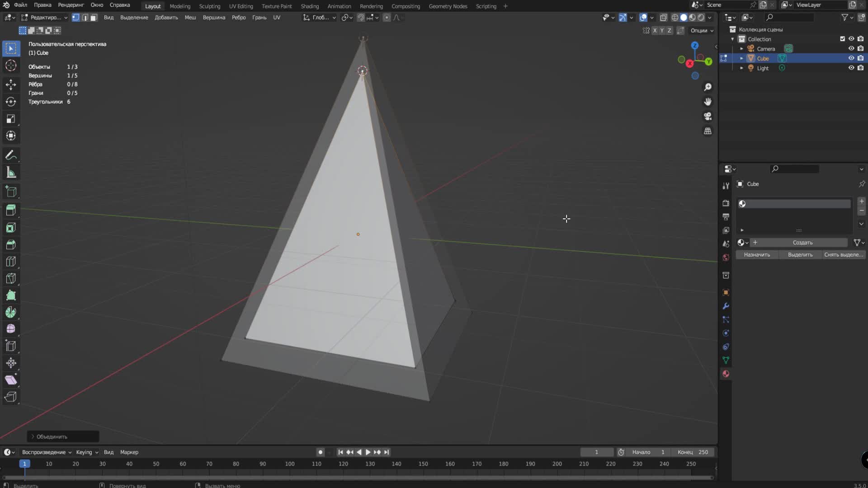Switch to the Shading workspace tab
The image size is (868, 488).
pyautogui.click(x=310, y=6)
